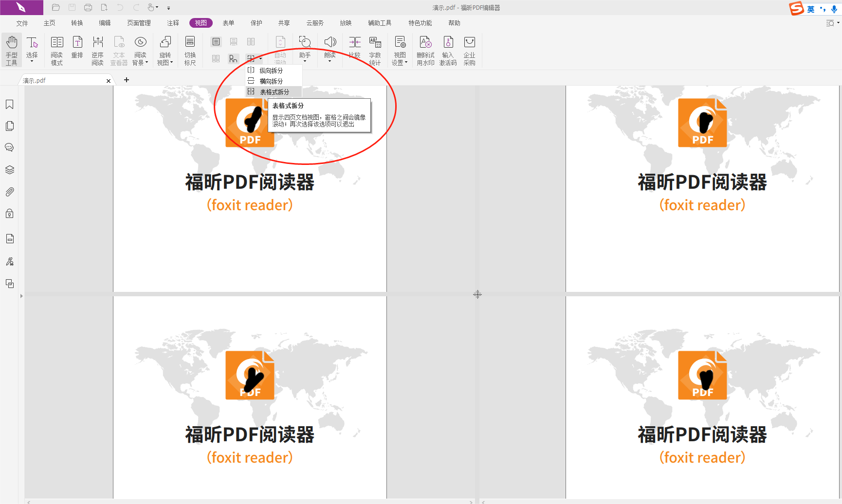Open the layers panel in the sidebar
The image size is (842, 504).
pyautogui.click(x=10, y=169)
